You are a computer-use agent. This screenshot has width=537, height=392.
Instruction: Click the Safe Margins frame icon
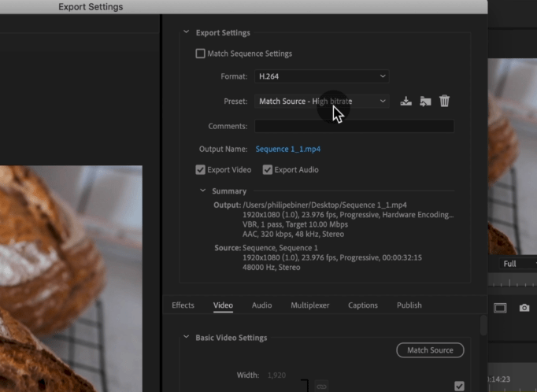coord(500,308)
